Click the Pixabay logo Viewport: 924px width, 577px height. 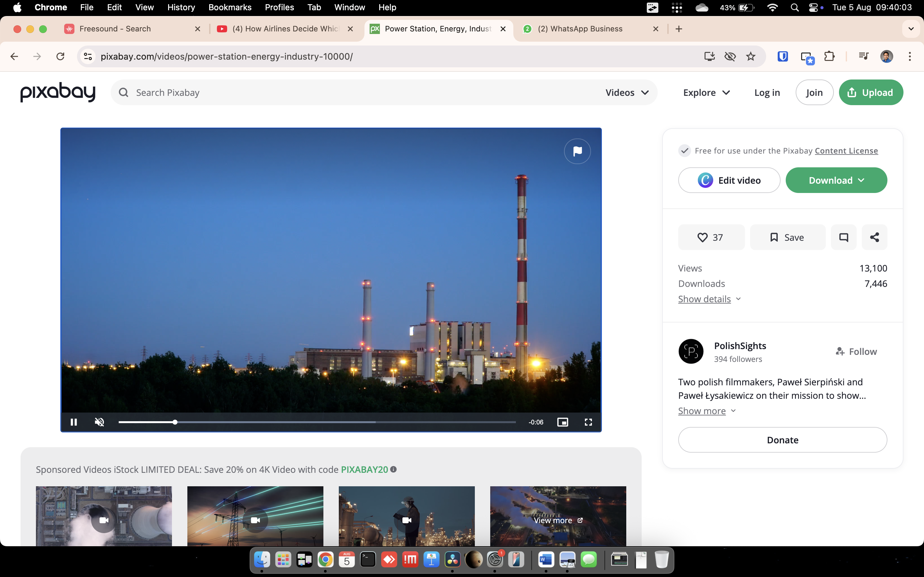[58, 92]
